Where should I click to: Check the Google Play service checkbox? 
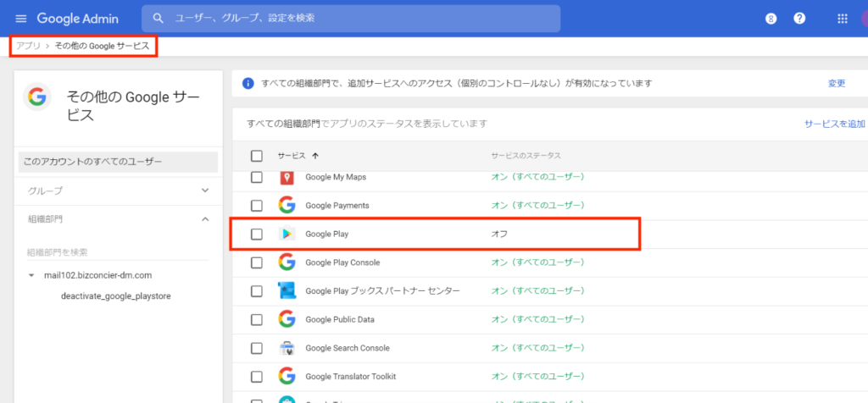tap(257, 234)
